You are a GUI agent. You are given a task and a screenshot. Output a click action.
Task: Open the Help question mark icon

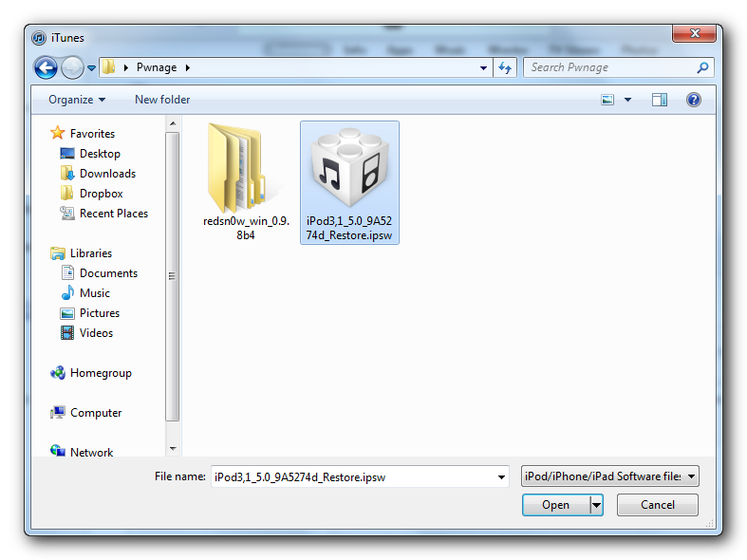694,100
